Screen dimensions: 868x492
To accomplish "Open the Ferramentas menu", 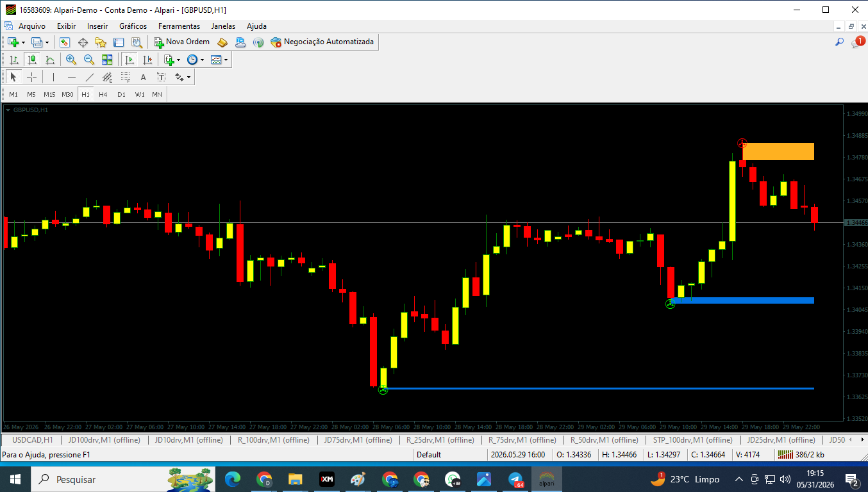I will 179,26.
